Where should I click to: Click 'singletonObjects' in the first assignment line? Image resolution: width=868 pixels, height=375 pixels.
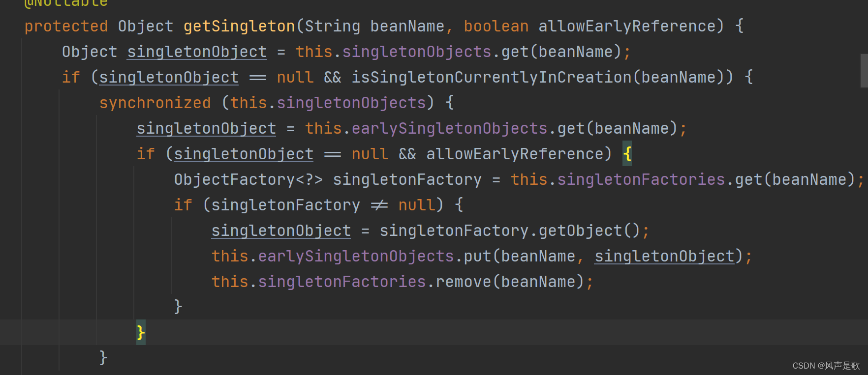point(416,52)
